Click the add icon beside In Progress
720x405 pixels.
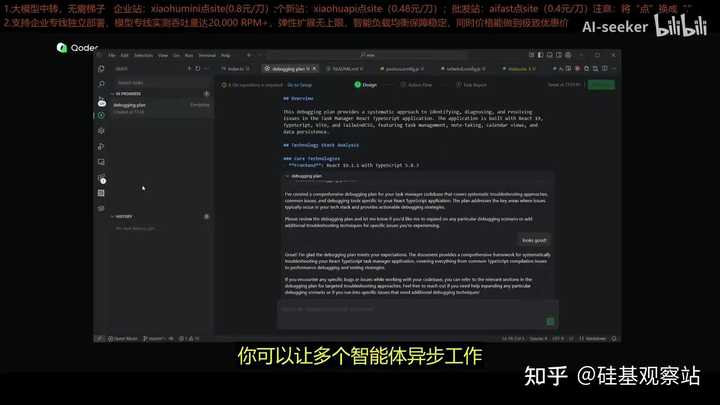207,94
